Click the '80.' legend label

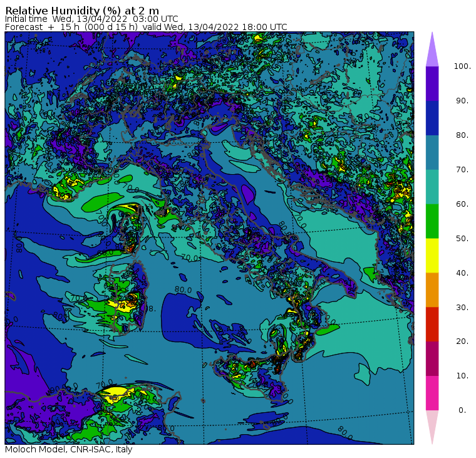click(462, 135)
